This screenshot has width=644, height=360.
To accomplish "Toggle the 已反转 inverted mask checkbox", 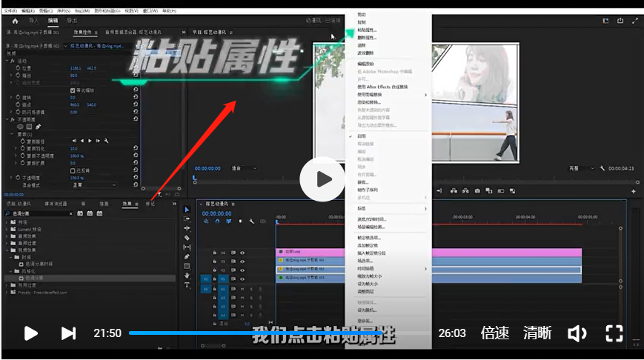I will coord(73,171).
